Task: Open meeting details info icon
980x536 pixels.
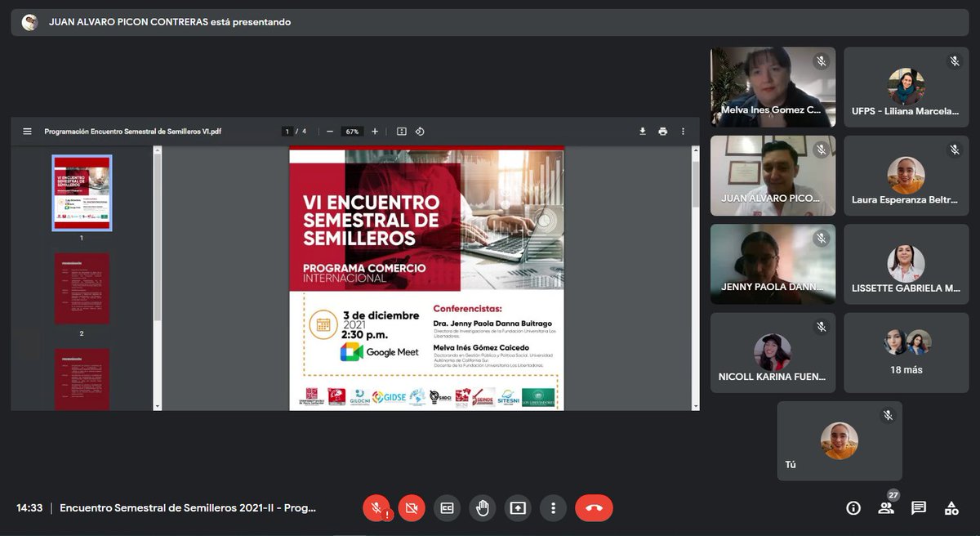Action: click(x=853, y=508)
